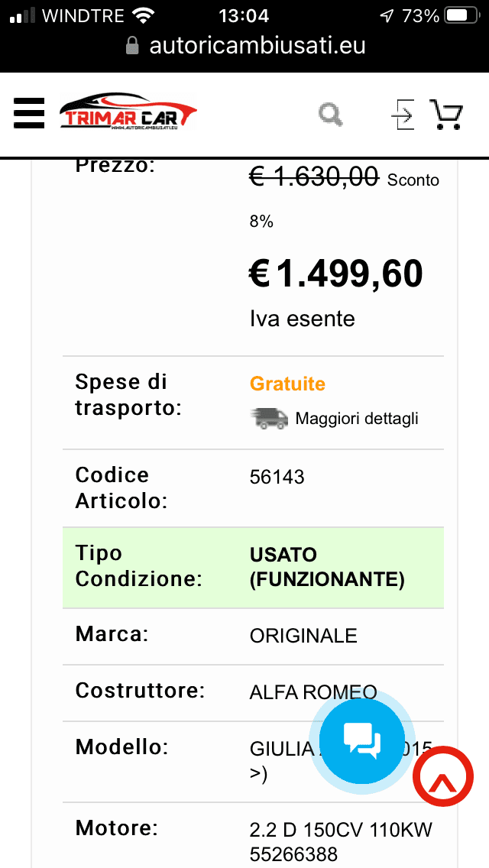Screen dimensions: 489x868
Task: Select the USATO (FUNZIONANTE) condition row
Action: coord(253,567)
